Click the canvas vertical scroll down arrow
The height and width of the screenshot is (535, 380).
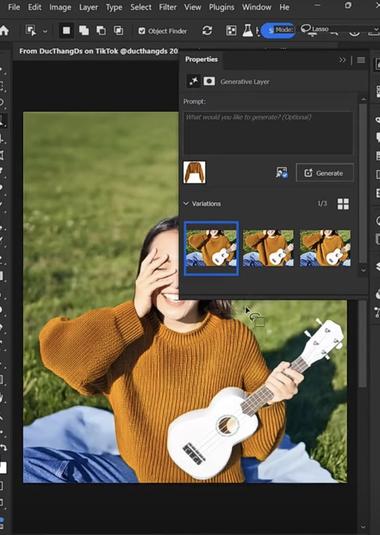coord(363,526)
